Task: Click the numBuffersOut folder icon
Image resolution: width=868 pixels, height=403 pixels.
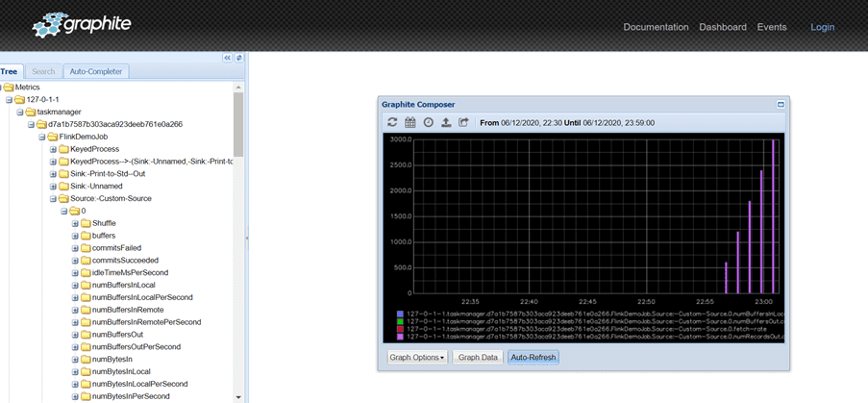Action: click(86, 335)
